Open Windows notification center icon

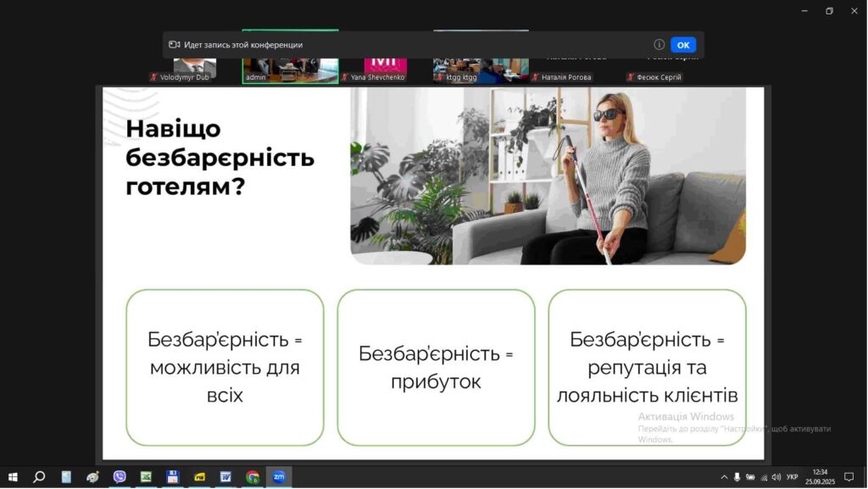(x=849, y=477)
